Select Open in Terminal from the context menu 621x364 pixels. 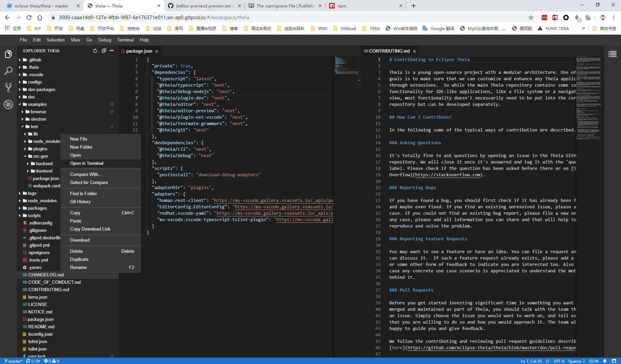click(87, 163)
